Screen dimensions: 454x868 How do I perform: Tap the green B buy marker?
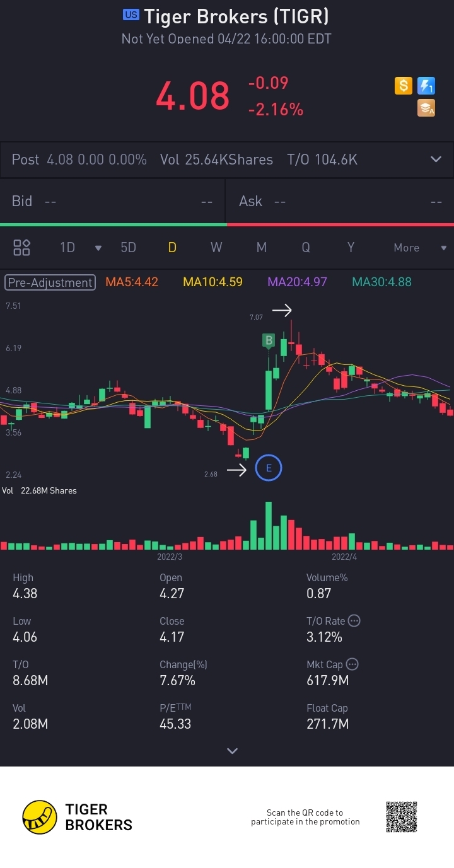point(269,341)
